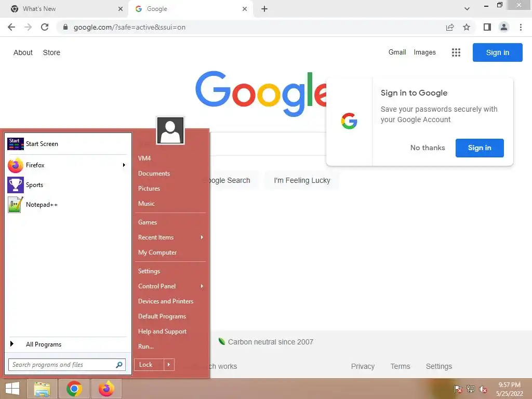Click the muted volume tray icon
The image size is (532, 399).
483,389
